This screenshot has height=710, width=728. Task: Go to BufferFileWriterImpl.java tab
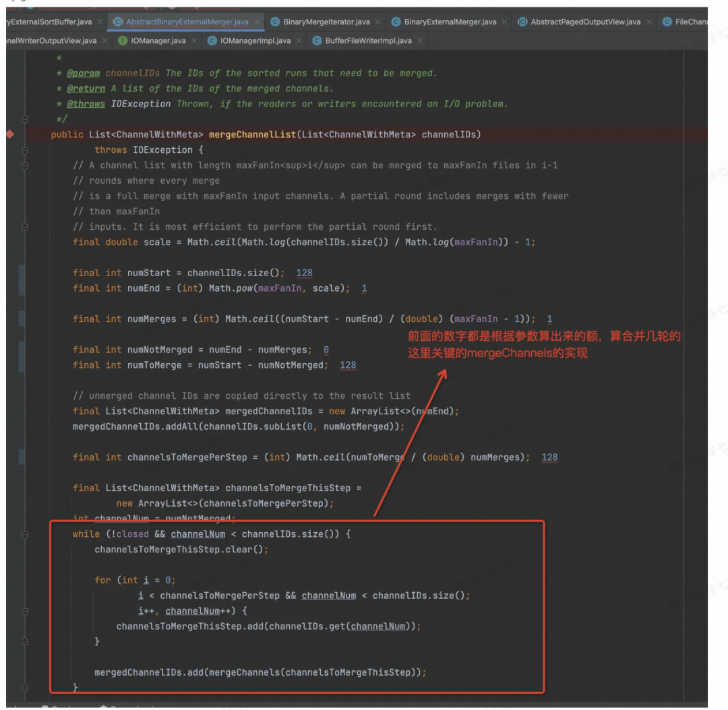pos(368,41)
